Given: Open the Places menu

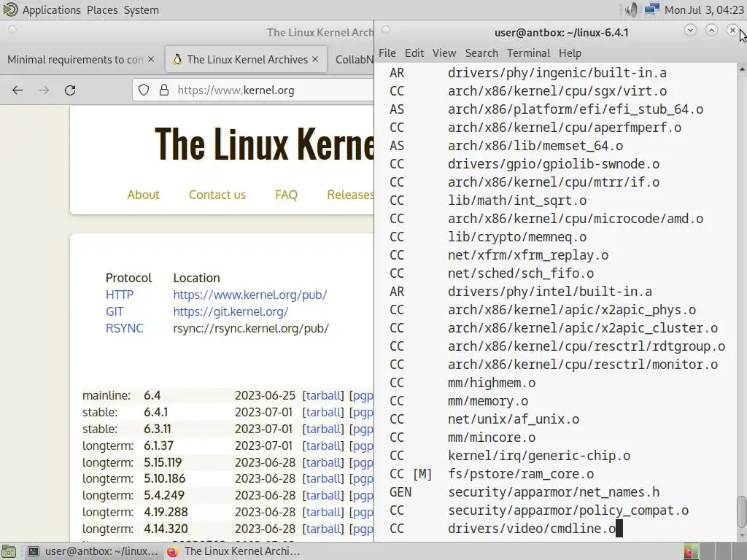Looking at the screenshot, I should coord(102,10).
